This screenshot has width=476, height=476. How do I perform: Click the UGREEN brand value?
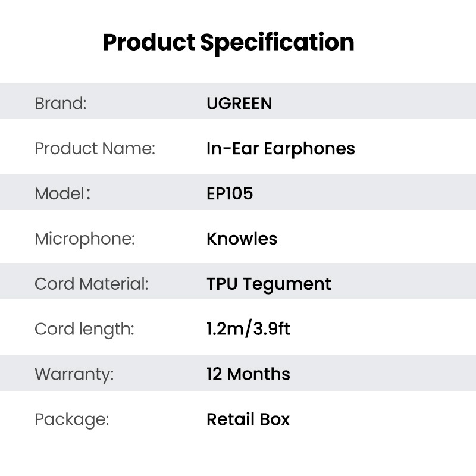click(239, 103)
